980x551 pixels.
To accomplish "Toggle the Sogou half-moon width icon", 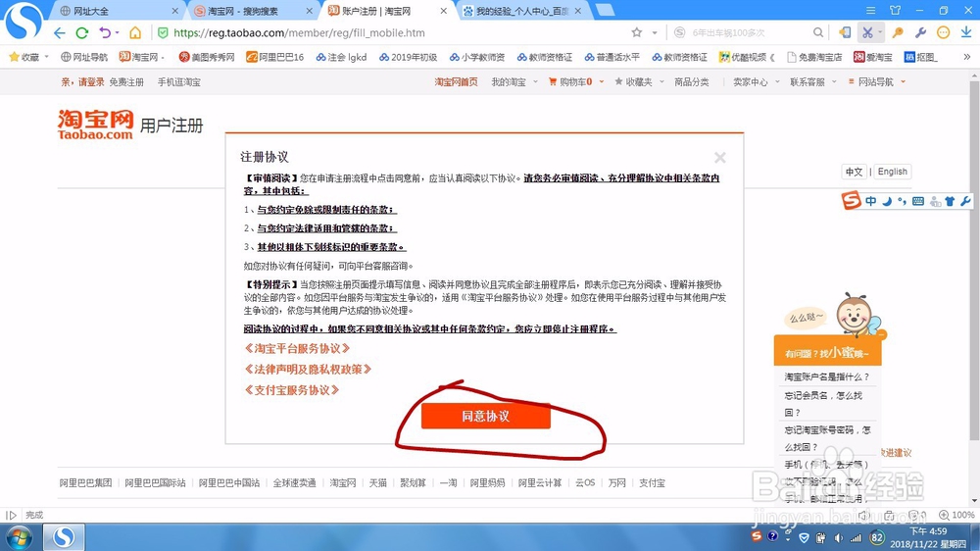I will [x=887, y=201].
